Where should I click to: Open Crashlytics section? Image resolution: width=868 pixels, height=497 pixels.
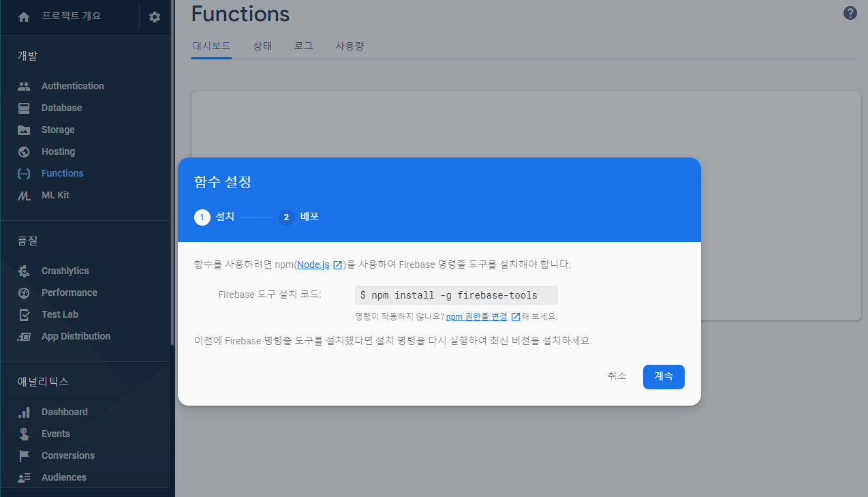tap(65, 271)
